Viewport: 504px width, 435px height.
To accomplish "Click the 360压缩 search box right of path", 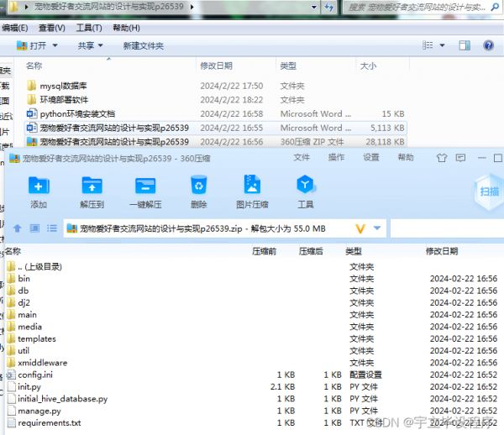I will [x=447, y=228].
